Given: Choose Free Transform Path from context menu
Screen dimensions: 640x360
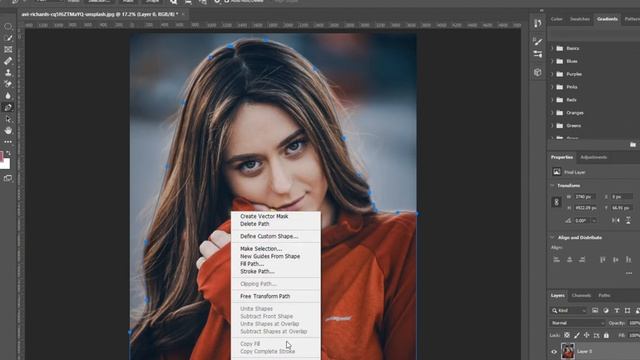Looking at the screenshot, I should point(265,296).
